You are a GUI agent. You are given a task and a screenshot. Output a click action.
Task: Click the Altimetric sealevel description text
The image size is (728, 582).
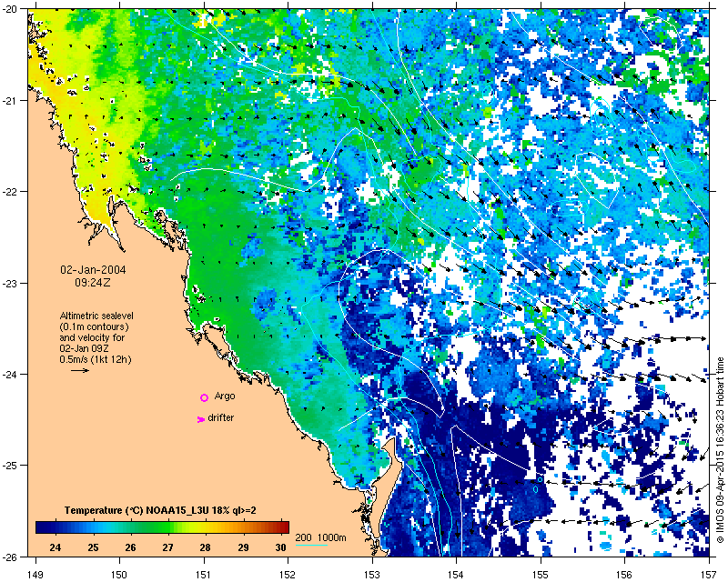tap(96, 337)
